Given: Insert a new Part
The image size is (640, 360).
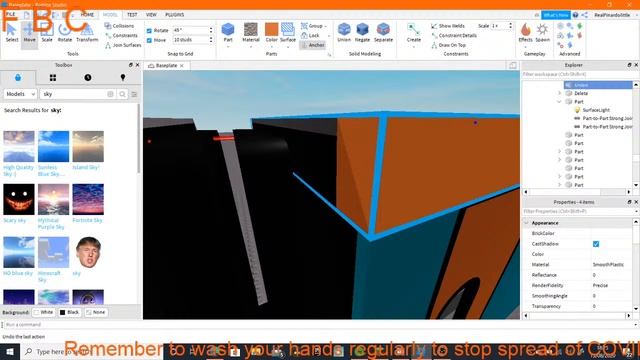Looking at the screenshot, I should [228, 33].
